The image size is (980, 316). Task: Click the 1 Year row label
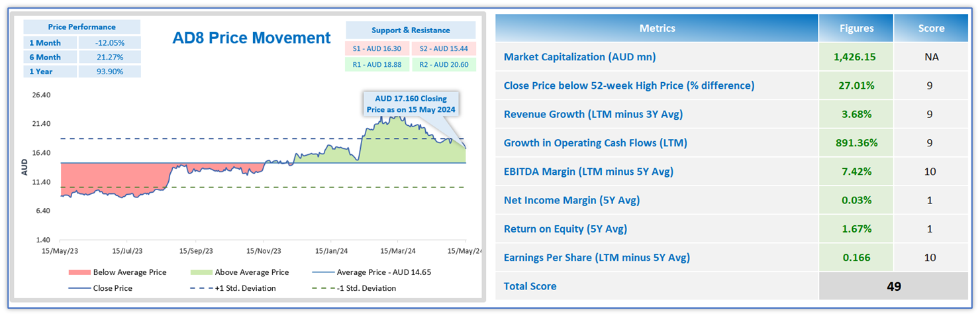point(50,72)
